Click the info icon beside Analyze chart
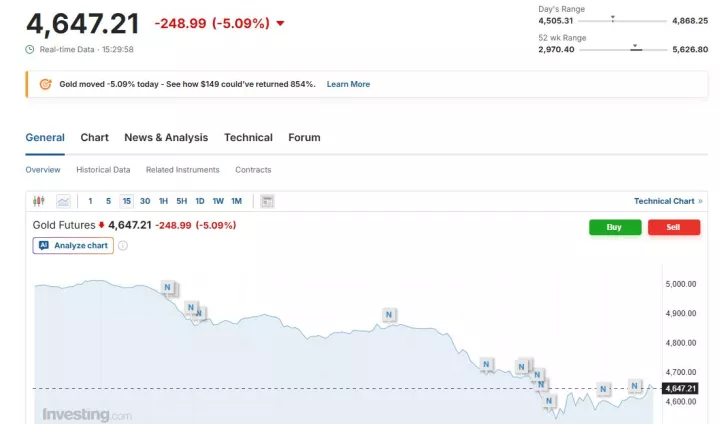The height and width of the screenshot is (424, 720). (x=123, y=245)
